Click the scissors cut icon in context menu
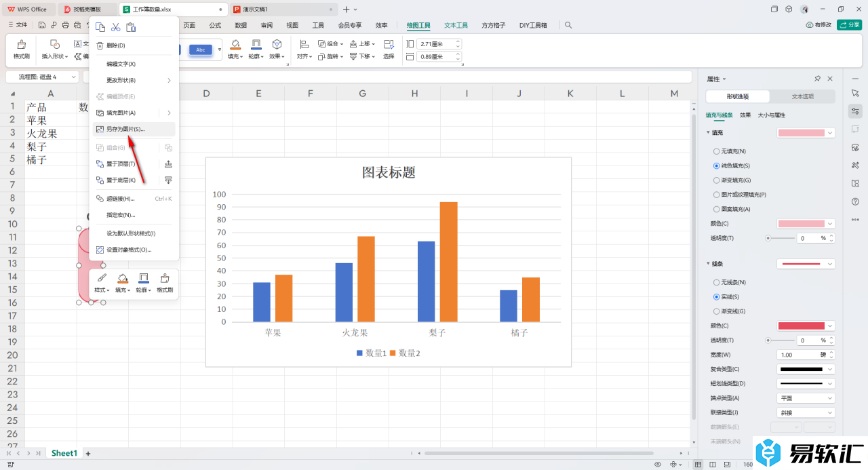Image resolution: width=868 pixels, height=470 pixels. pos(116,27)
